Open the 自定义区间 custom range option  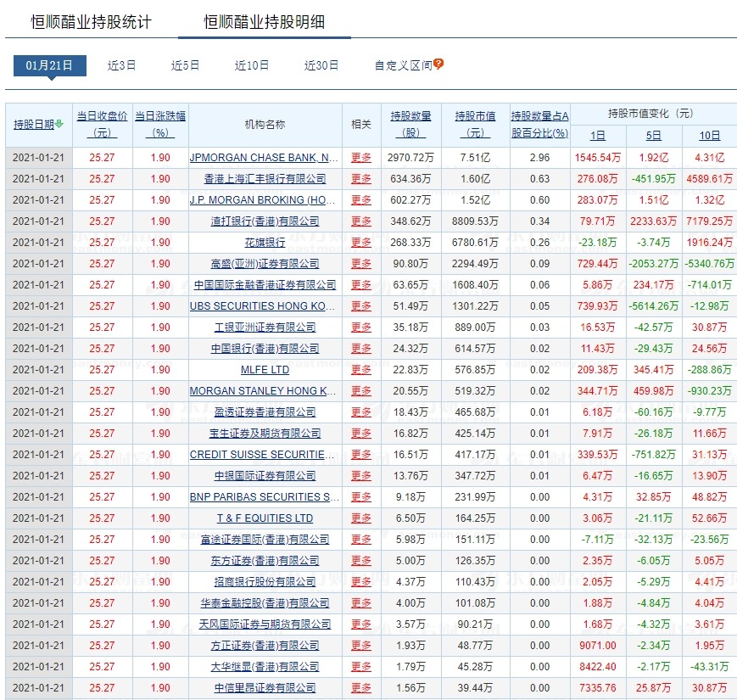(x=404, y=65)
